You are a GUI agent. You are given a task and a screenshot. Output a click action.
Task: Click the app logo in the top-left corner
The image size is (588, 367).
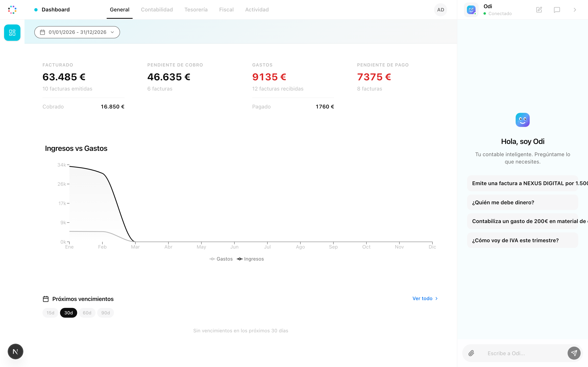pyautogui.click(x=12, y=10)
